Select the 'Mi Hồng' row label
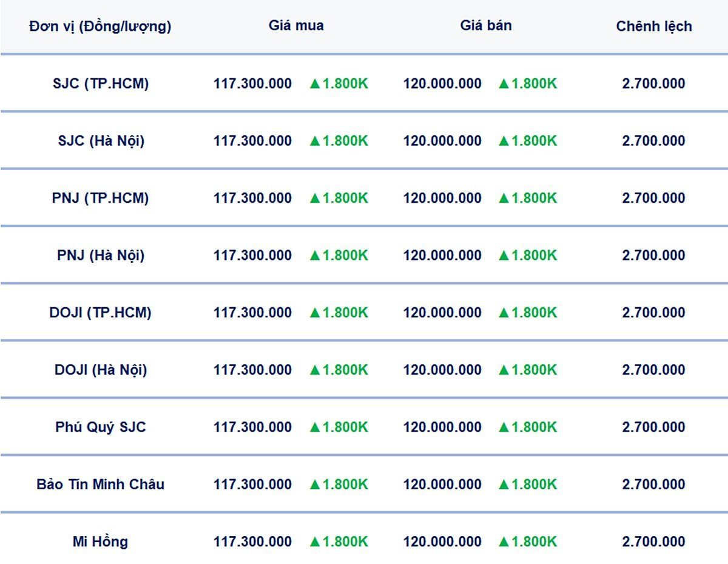The width and height of the screenshot is (728, 564). pos(100,542)
